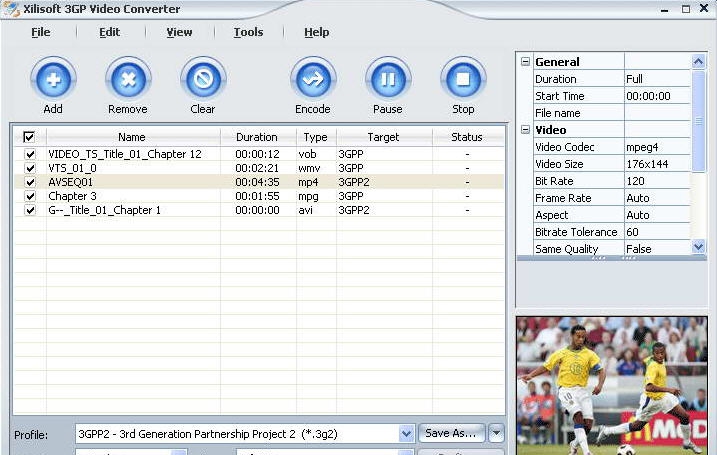Open the Tools menu
Viewport: 717px width, 455px height.
click(x=248, y=32)
